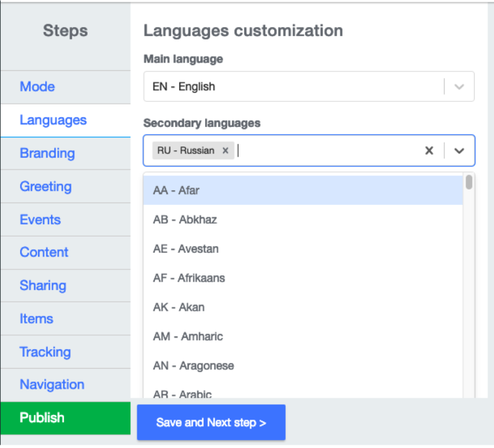Focus the Secondary languages text input
Viewport: 494px width, 448px height.
click(322, 151)
